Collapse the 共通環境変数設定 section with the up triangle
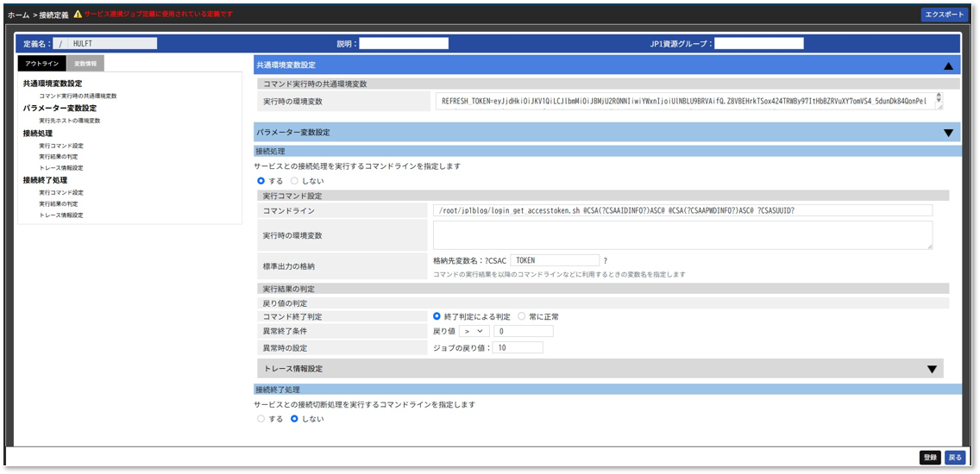 coord(948,65)
